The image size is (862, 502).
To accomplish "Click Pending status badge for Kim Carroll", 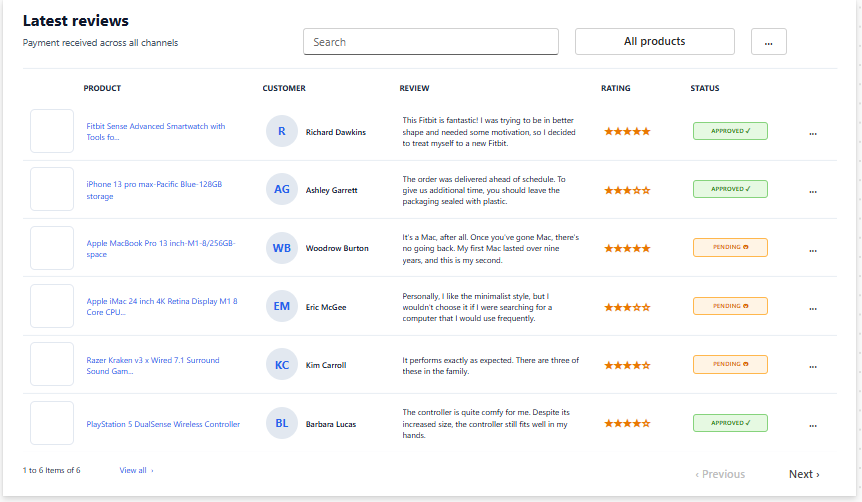I will click(730, 364).
